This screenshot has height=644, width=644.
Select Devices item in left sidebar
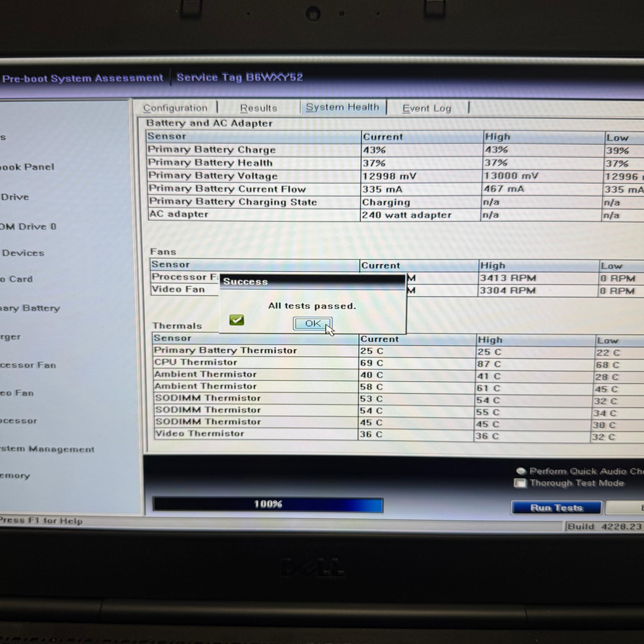(23, 253)
